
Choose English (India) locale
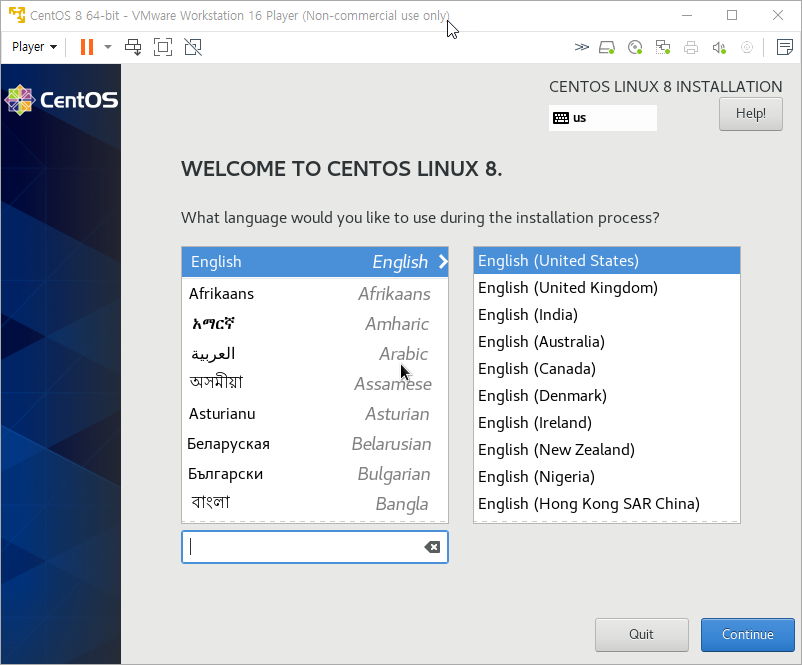607,315
